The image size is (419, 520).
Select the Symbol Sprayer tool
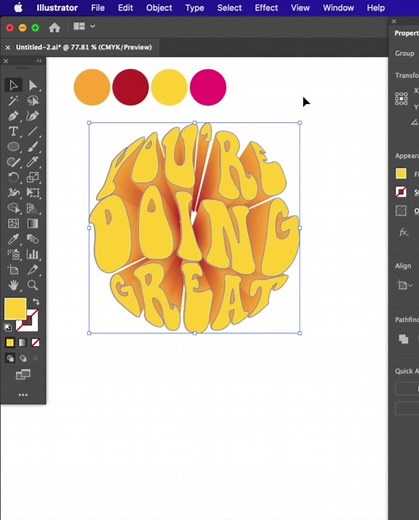(x=13, y=254)
